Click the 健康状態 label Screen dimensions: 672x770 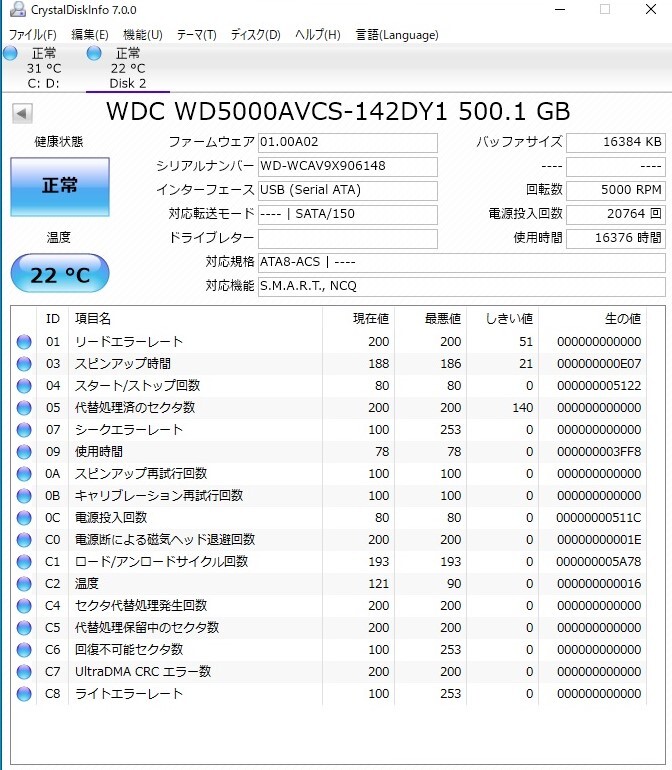click(x=58, y=142)
